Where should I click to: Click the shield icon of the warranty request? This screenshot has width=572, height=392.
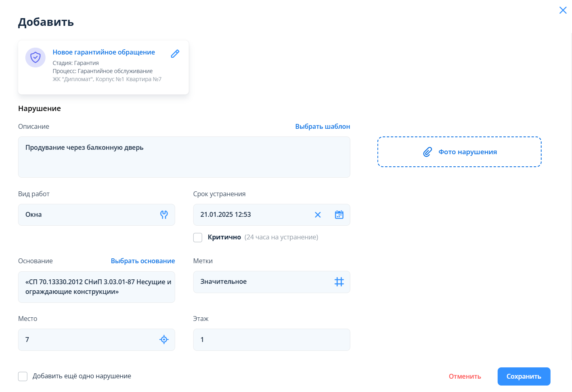pos(36,57)
